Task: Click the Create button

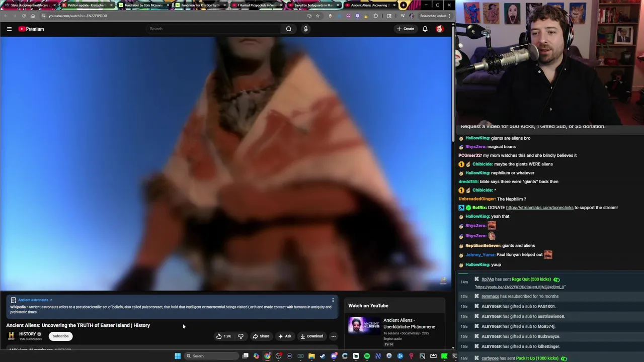Action: click(406, 29)
